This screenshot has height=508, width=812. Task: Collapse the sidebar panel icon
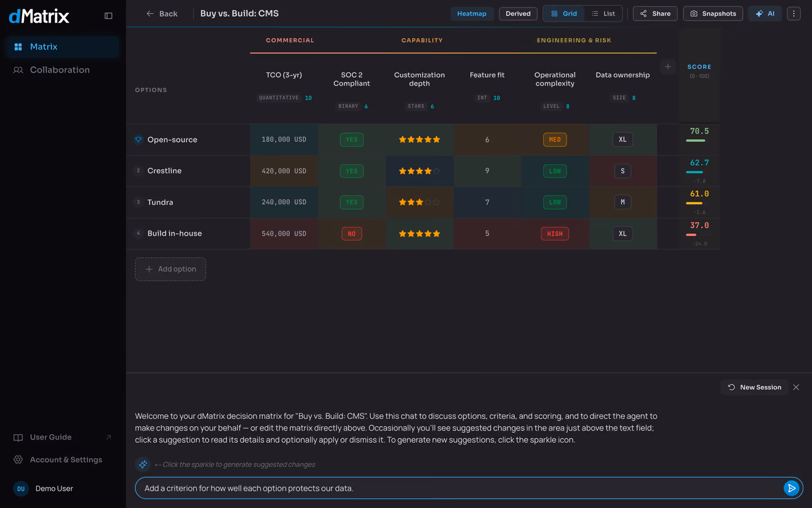tap(108, 16)
